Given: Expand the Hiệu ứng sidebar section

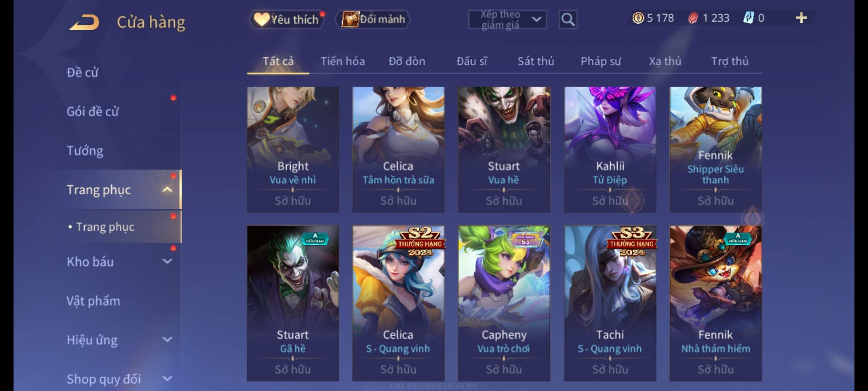Looking at the screenshot, I should [x=167, y=340].
